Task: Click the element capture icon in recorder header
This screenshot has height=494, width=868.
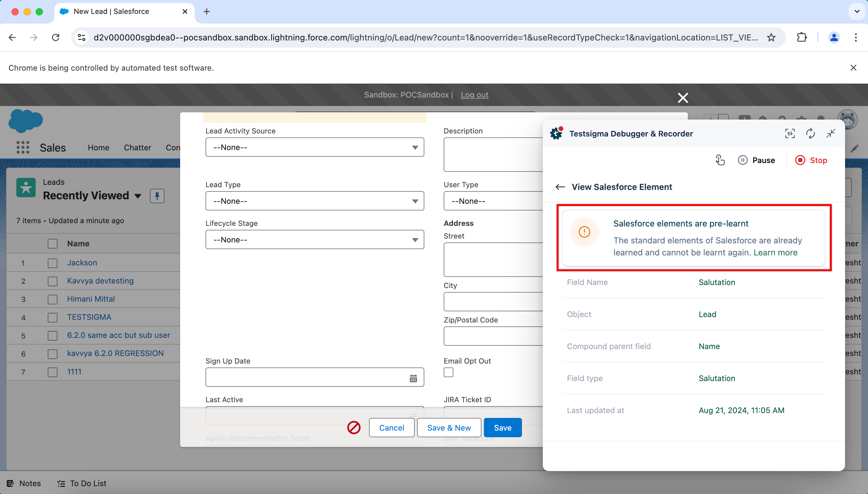Action: 789,134
